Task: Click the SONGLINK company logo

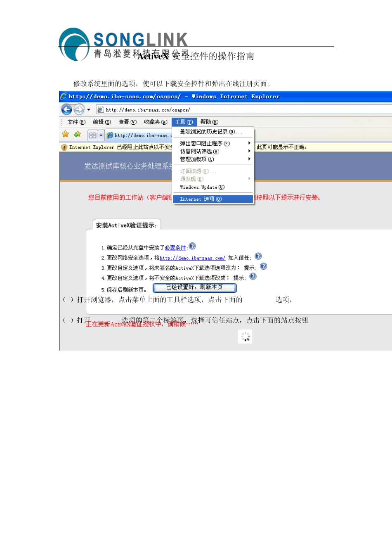Action: (124, 44)
